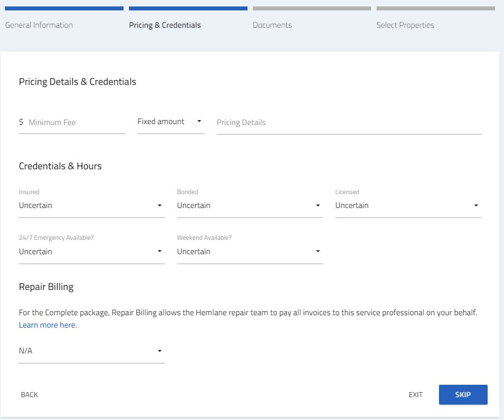The width and height of the screenshot is (504, 420).
Task: Open the Fixed amount dropdown
Action: click(171, 122)
